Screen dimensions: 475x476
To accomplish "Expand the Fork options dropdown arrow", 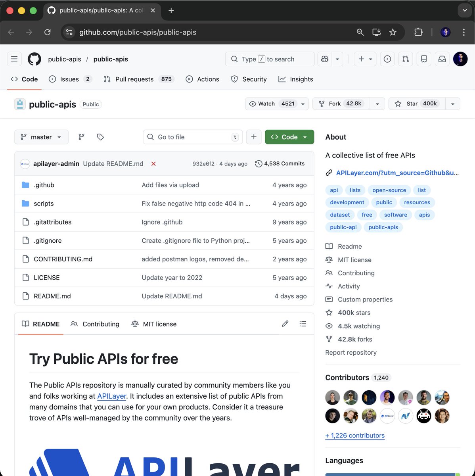I will point(377,104).
